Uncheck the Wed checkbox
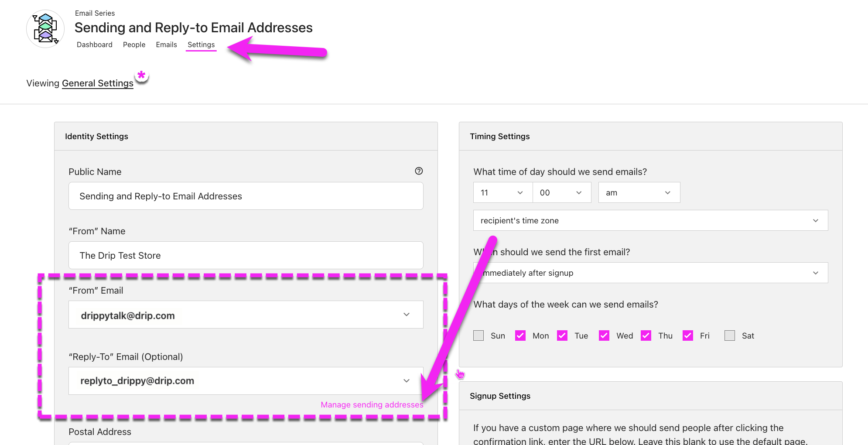 coord(604,335)
